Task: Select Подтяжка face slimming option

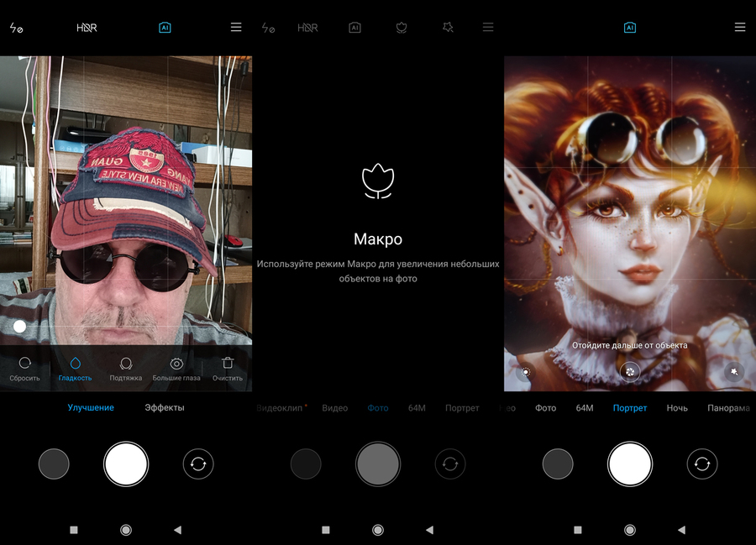Action: [126, 369]
